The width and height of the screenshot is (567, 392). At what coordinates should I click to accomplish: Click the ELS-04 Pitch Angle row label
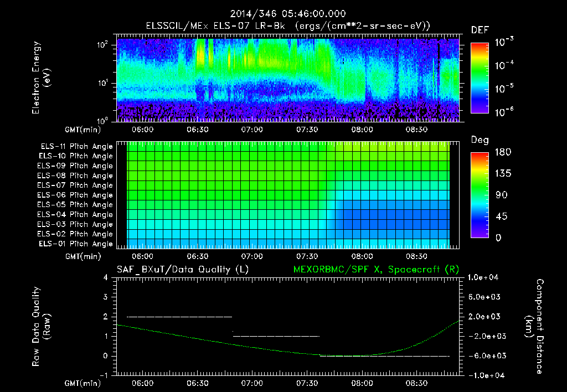pyautogui.click(x=75, y=215)
